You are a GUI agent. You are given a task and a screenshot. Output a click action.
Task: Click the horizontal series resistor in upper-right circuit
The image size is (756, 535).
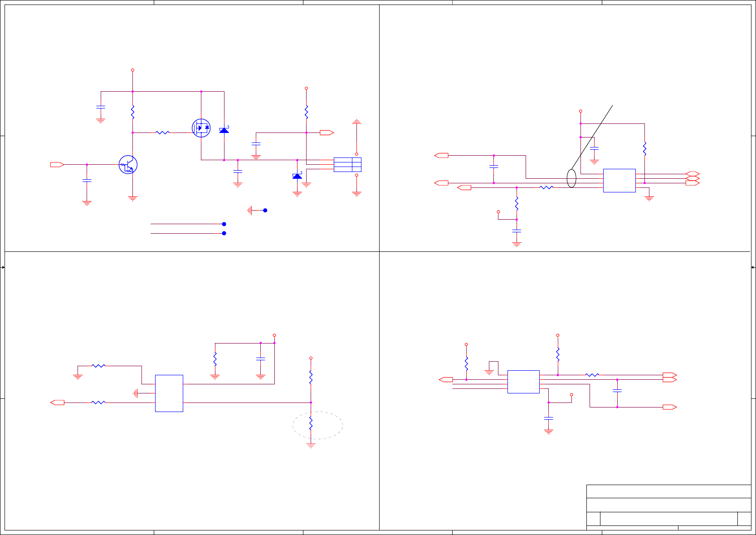pos(546,187)
